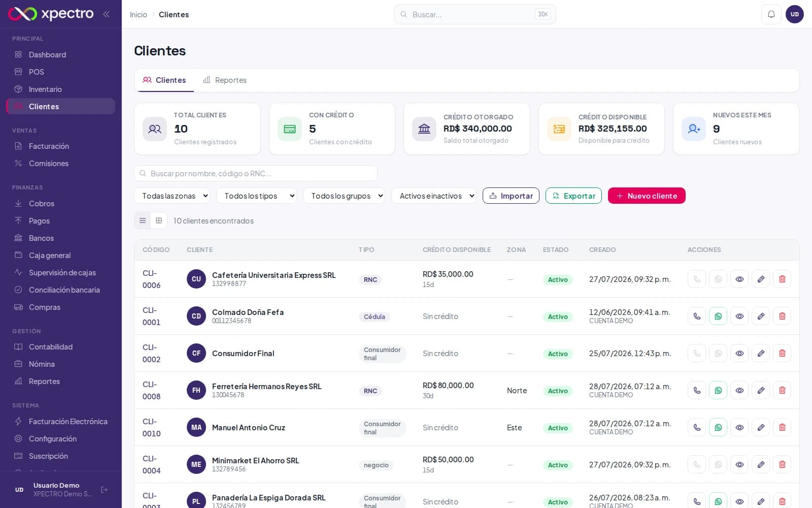812x508 pixels.
Task: Open Caja general
Action: (x=60, y=255)
